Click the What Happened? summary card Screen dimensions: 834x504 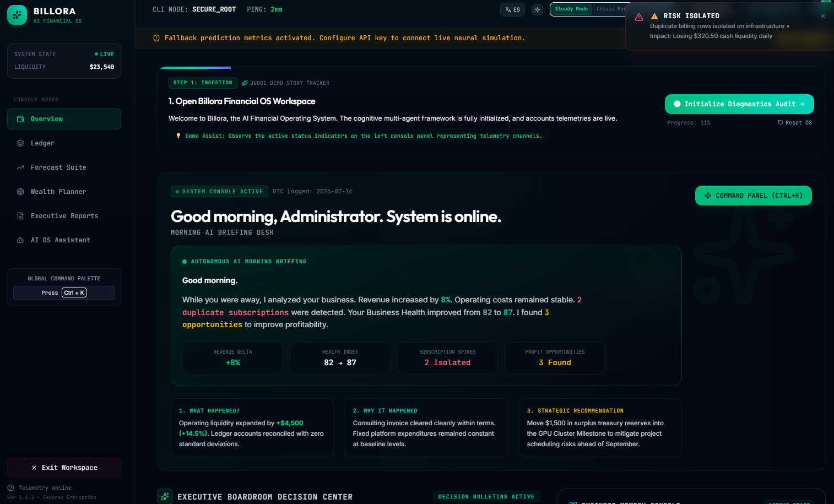(252, 427)
